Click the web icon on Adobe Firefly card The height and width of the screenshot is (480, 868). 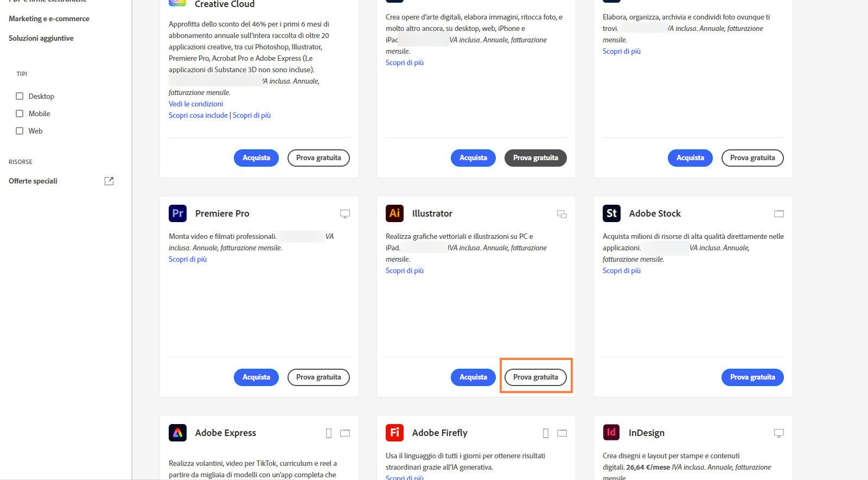(x=562, y=433)
